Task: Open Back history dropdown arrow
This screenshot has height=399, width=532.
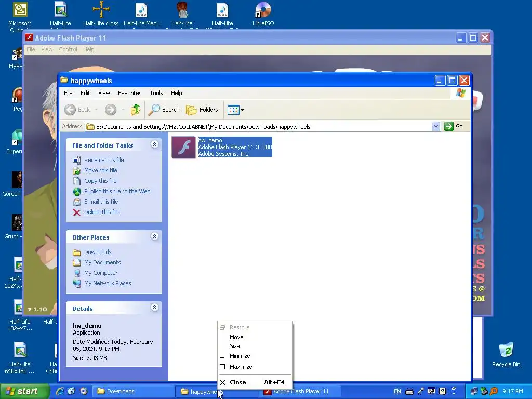Action: [x=96, y=110]
